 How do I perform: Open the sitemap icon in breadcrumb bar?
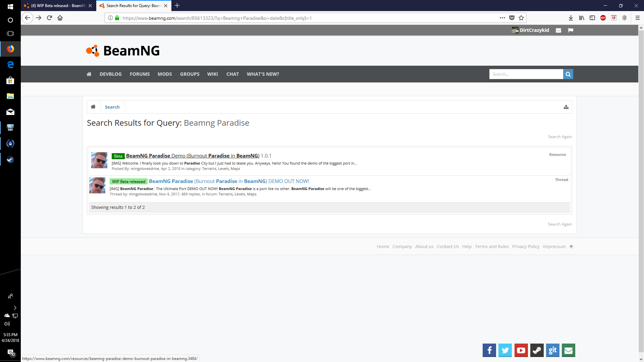pyautogui.click(x=566, y=107)
